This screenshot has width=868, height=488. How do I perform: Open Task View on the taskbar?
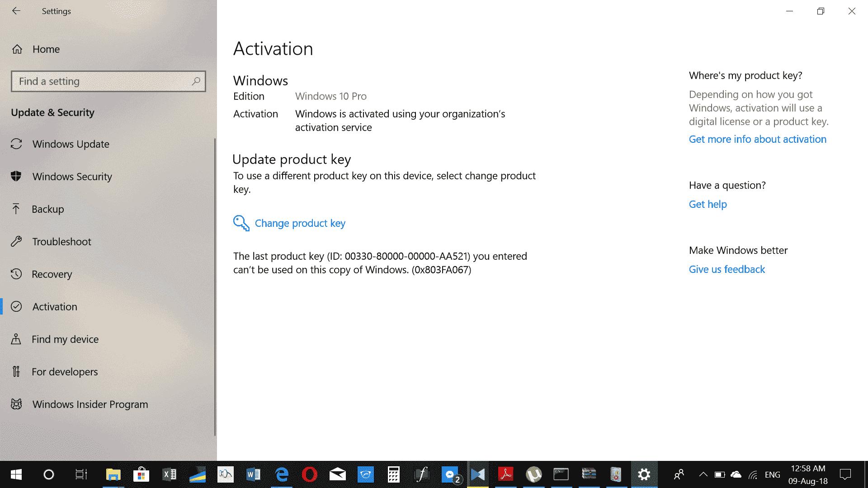click(x=81, y=474)
